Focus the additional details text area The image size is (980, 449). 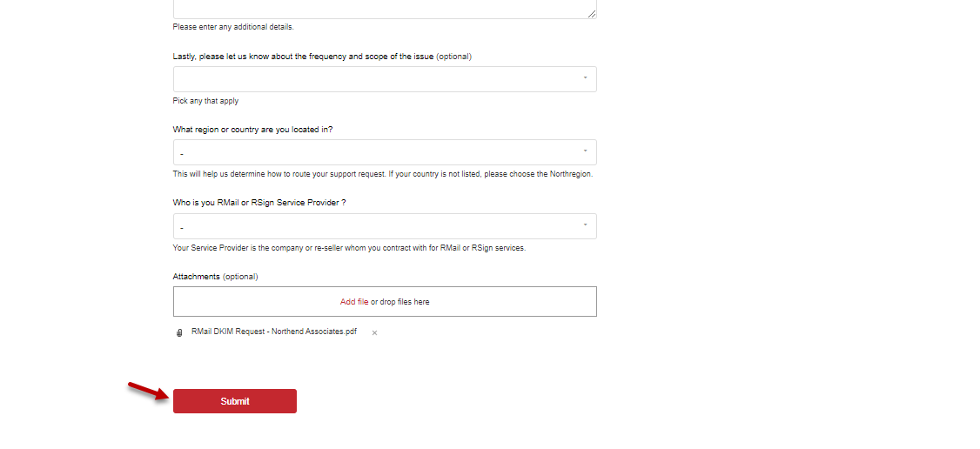pos(383,9)
